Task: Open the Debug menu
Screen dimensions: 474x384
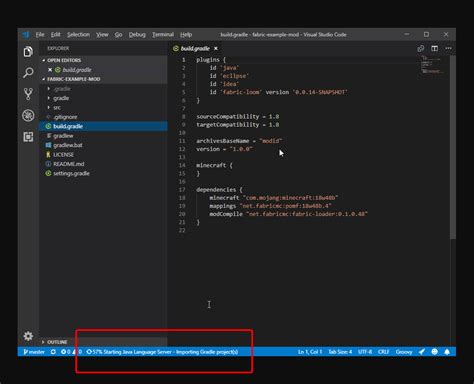Action: pos(137,35)
